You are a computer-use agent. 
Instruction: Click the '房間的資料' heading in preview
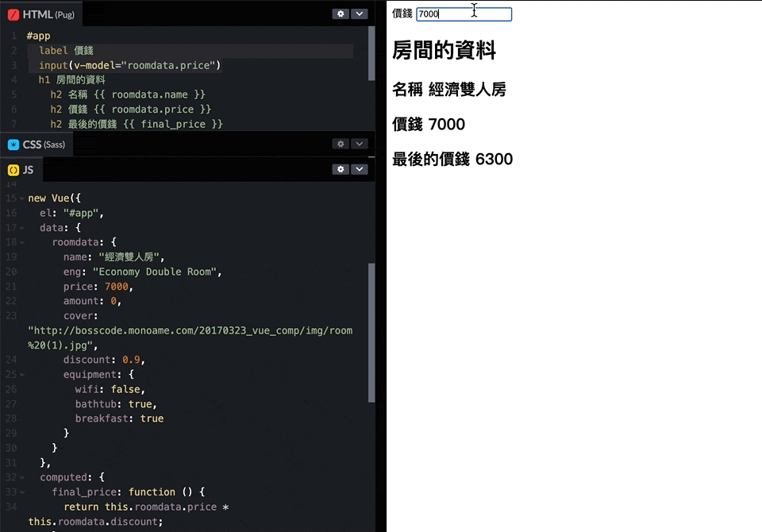tap(444, 50)
